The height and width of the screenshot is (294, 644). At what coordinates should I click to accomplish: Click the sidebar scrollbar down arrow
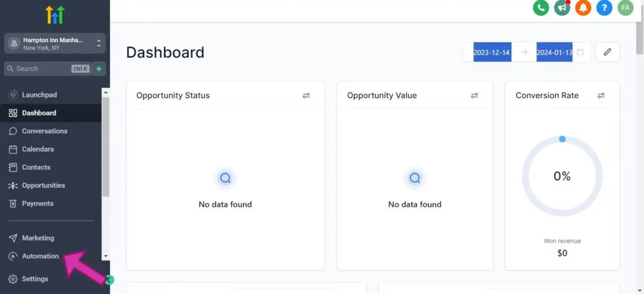coord(106,256)
